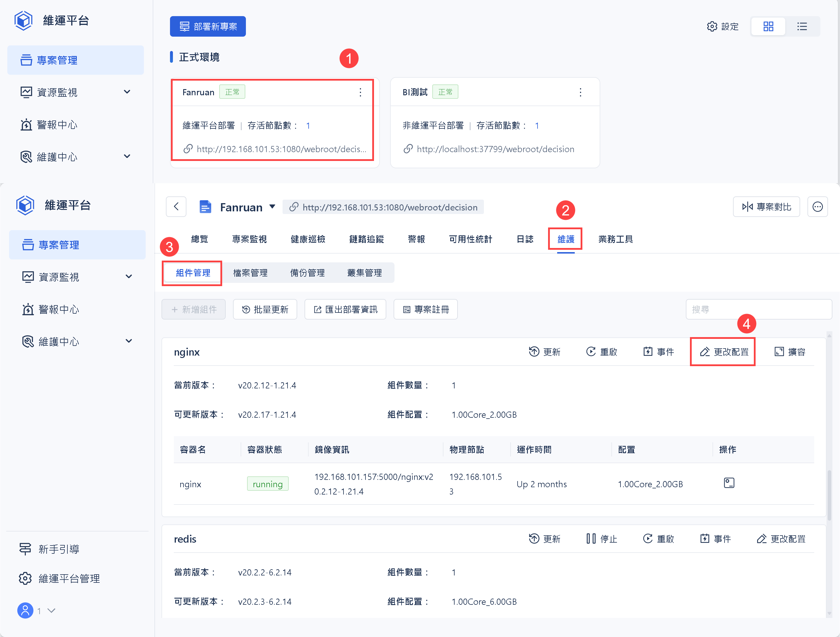
Task: Select the 警報中心 alert center in sidebar
Action: pyautogui.click(x=57, y=125)
